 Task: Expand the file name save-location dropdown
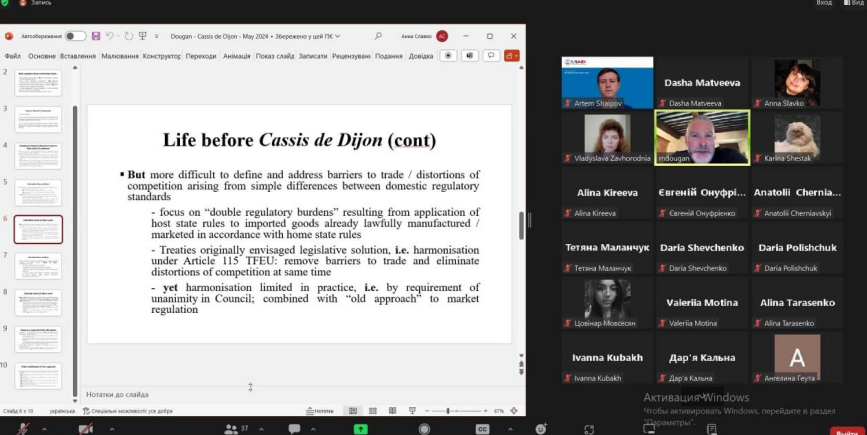pyautogui.click(x=337, y=36)
